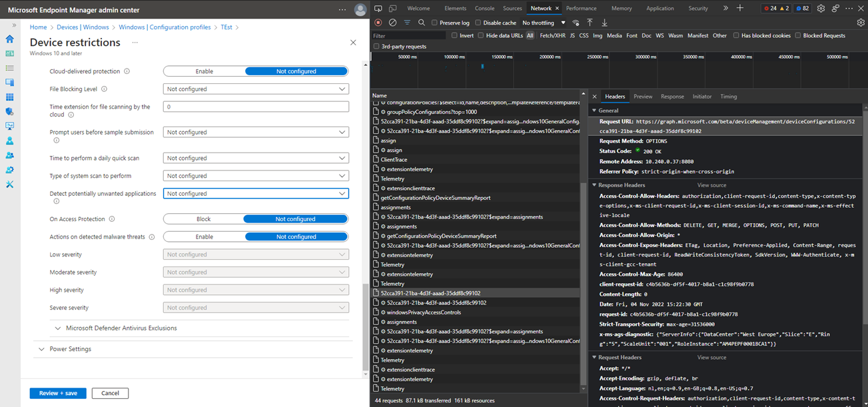Toggle DevTools device emulation icon

coord(392,9)
